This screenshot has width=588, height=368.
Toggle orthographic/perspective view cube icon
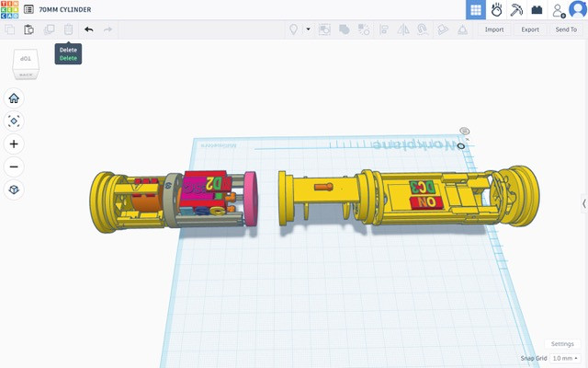coord(14,190)
